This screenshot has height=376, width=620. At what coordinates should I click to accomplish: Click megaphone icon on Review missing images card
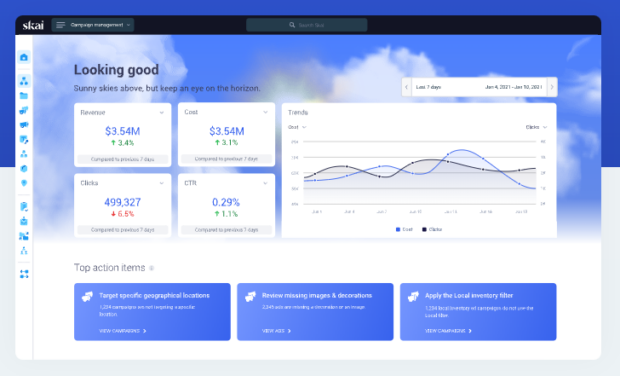tap(250, 296)
